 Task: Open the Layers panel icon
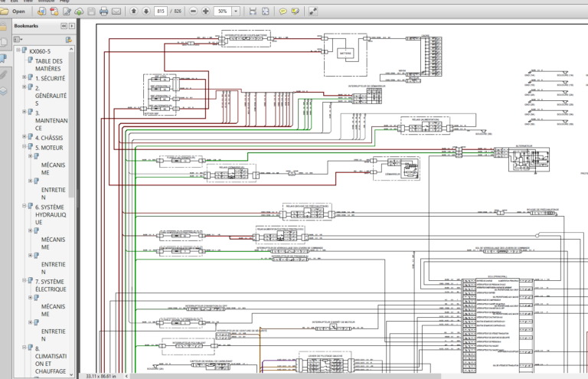tap(4, 90)
